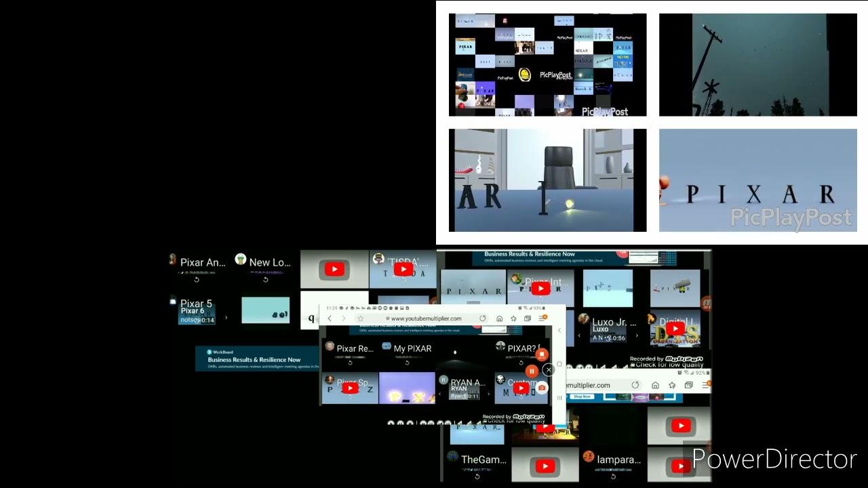868x488 pixels.
Task: Open hamburger menu in the 92% battery browser
Action: [706, 384]
